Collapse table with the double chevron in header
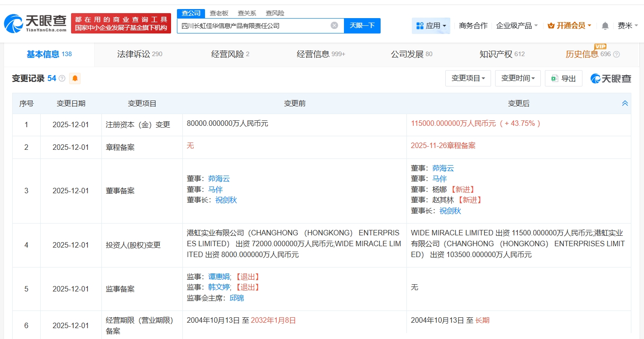 625,103
